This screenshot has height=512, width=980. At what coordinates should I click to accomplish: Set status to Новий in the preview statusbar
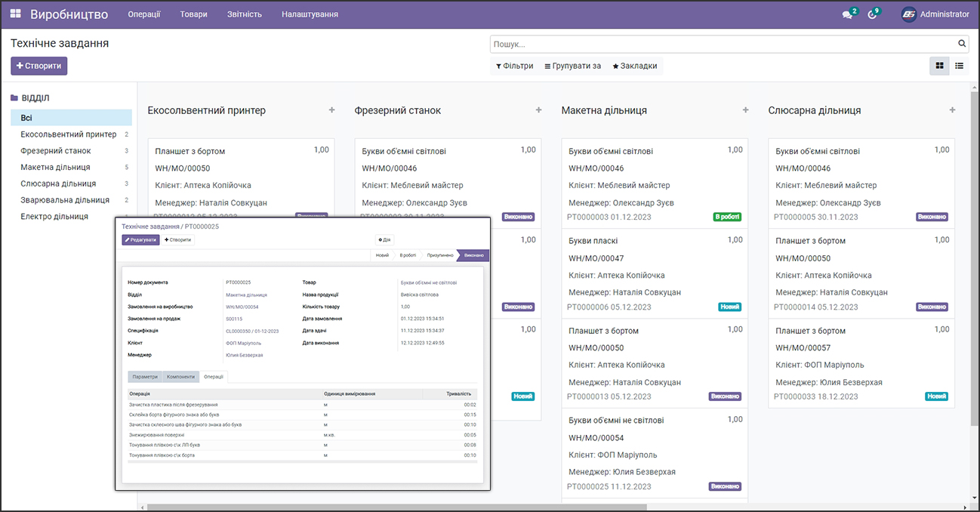click(x=383, y=255)
